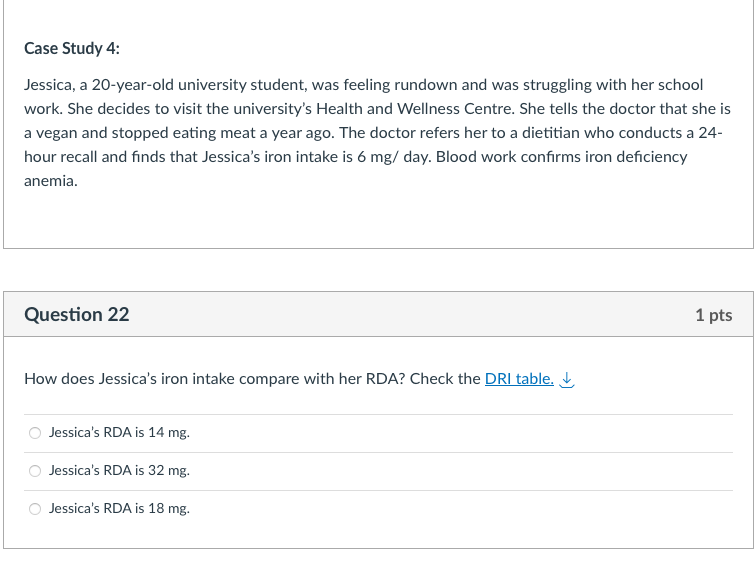This screenshot has height=563, width=756.
Task: Select the radio button for 14 mg
Action: click(x=35, y=433)
